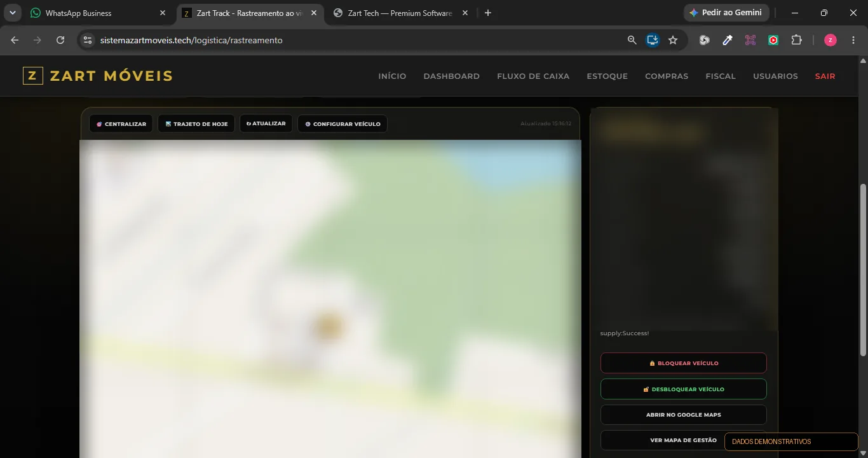Close the WhatsApp Business tab
The height and width of the screenshot is (458, 868).
162,13
